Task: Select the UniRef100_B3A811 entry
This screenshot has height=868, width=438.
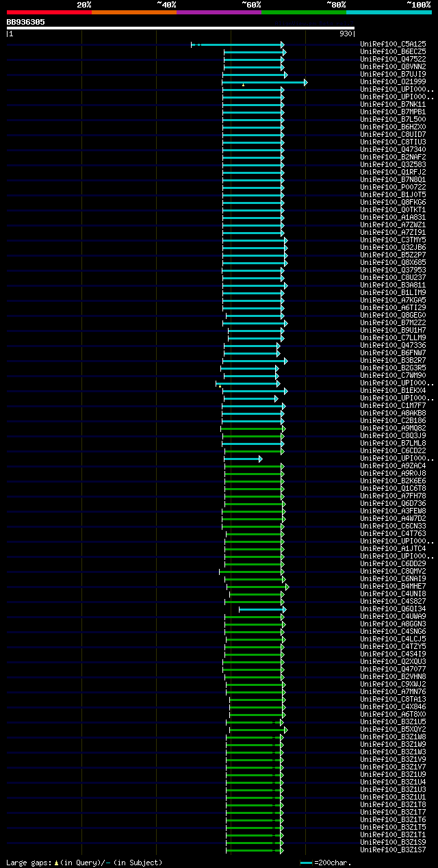Action: click(x=393, y=285)
